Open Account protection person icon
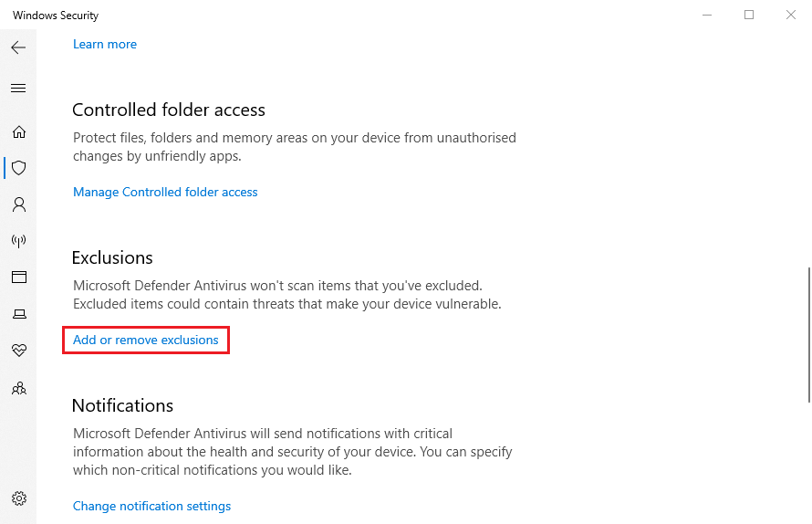This screenshot has height=524, width=812. (19, 204)
